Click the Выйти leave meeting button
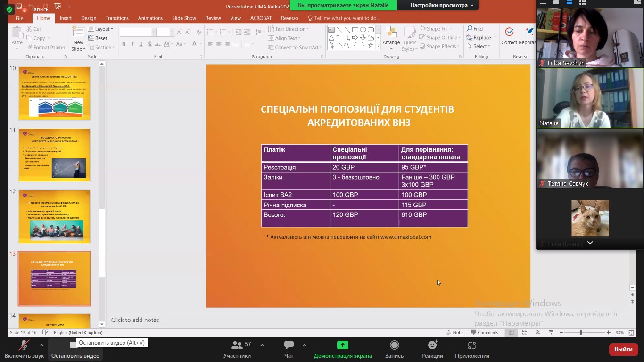 coord(623,349)
